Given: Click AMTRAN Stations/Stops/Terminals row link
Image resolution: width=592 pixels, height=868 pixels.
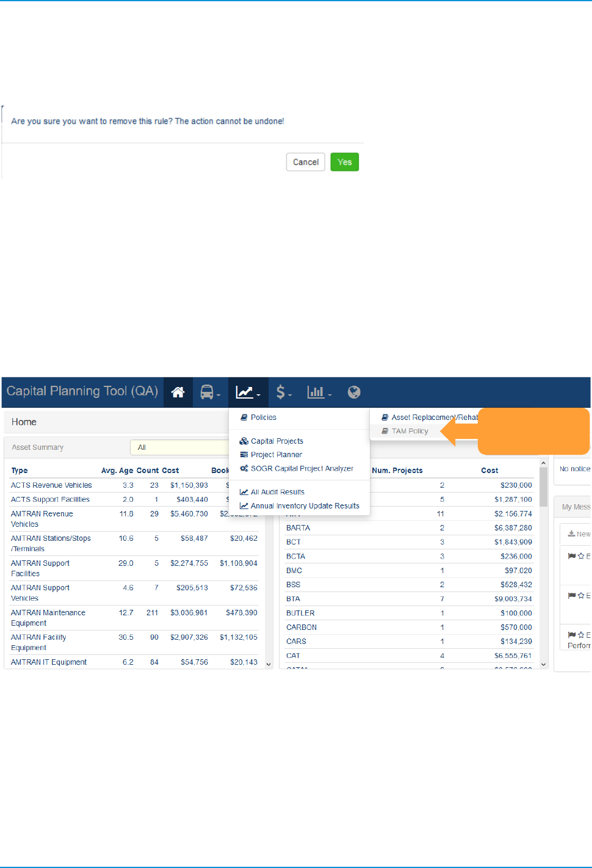Looking at the screenshot, I should tap(51, 543).
